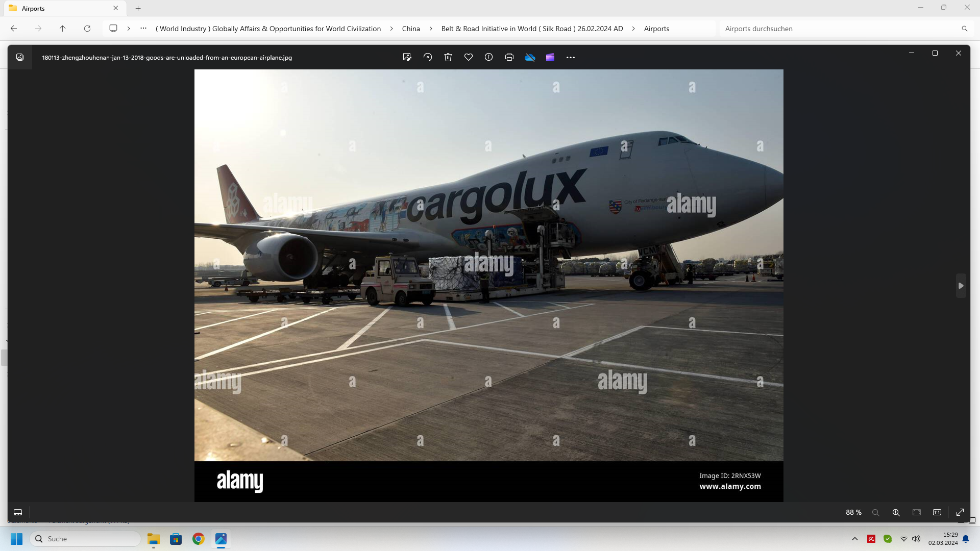Click the OneDrive cloud icon in Photos toolbar
Image resolution: width=980 pixels, height=551 pixels.
(x=530, y=57)
